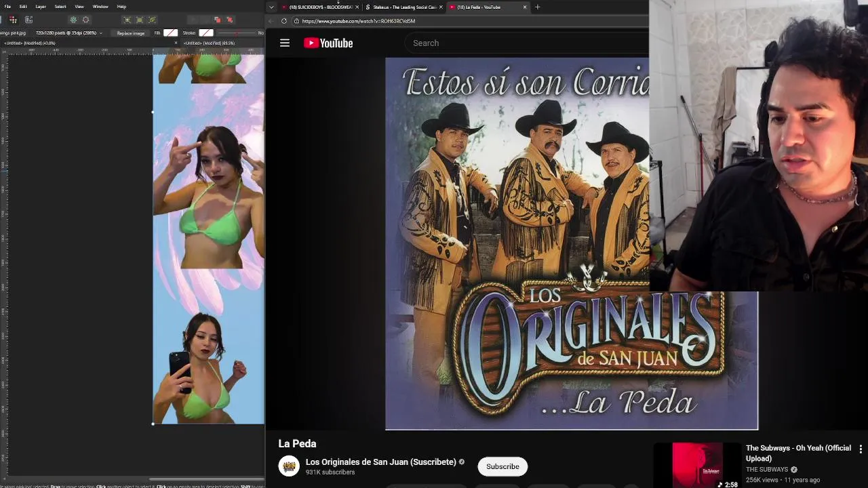
Task: Reload the YouTube page
Action: (x=284, y=21)
